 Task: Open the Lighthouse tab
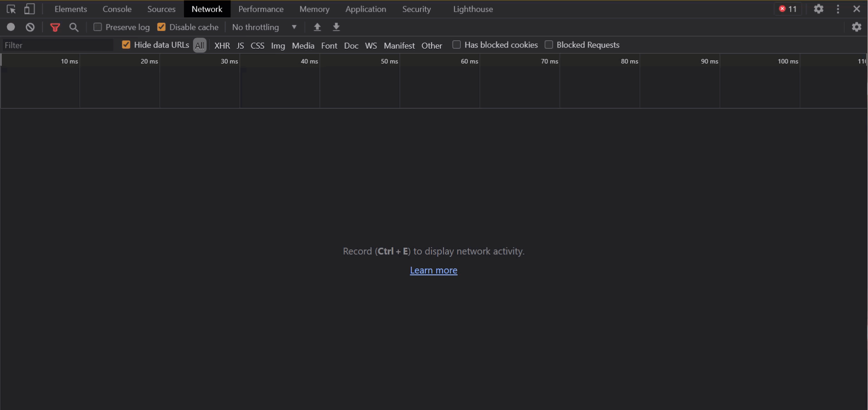pyautogui.click(x=473, y=9)
